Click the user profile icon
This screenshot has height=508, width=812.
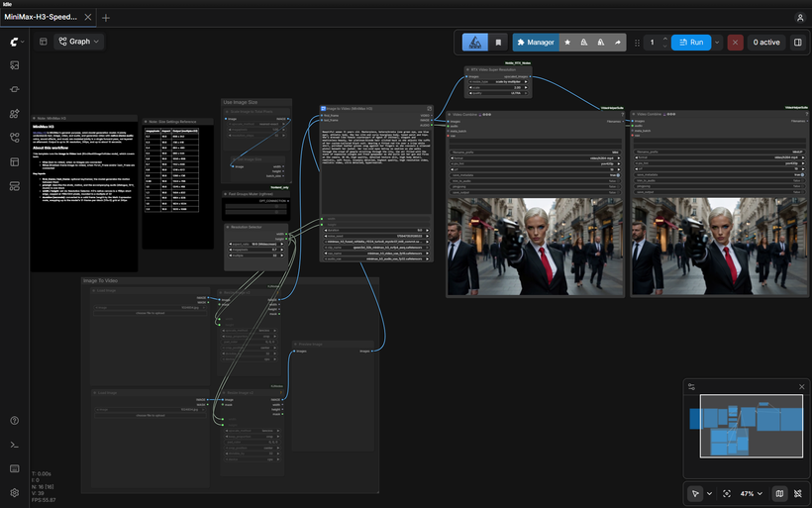click(799, 18)
